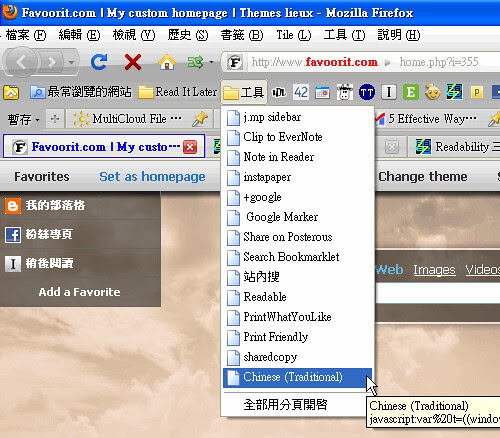Select the Web search tab
This screenshot has width=500, height=438.
pos(389,269)
